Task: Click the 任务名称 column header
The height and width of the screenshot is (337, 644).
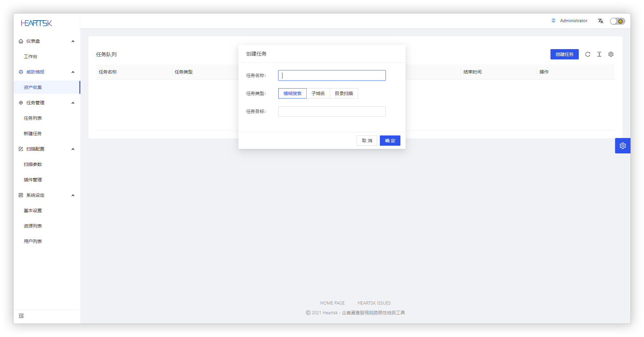Action: (x=108, y=72)
